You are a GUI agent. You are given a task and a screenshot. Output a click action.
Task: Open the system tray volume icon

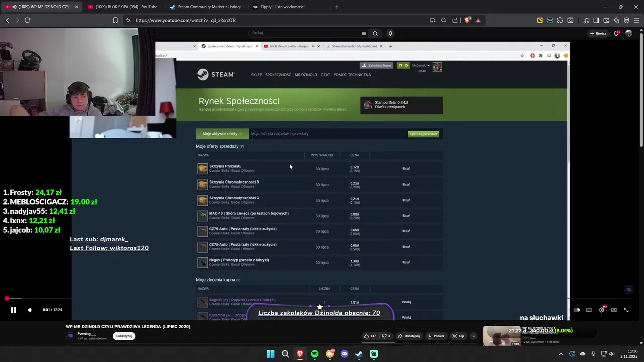click(x=611, y=354)
